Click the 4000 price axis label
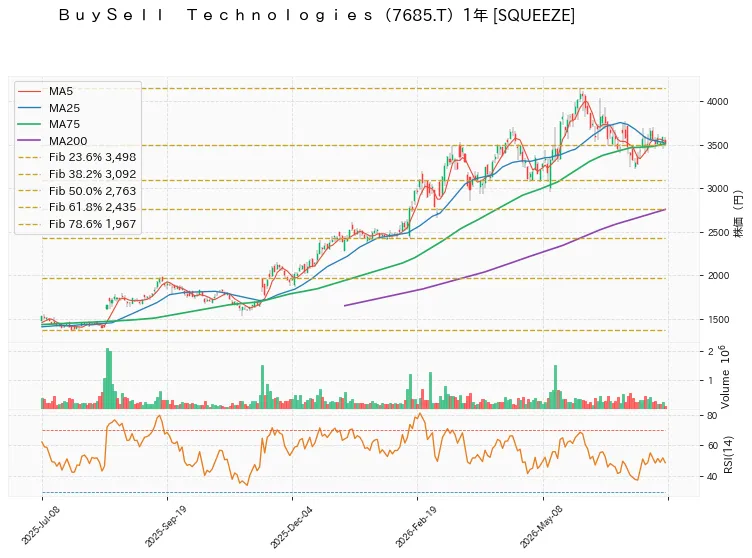The image size is (752, 558). coord(717,102)
